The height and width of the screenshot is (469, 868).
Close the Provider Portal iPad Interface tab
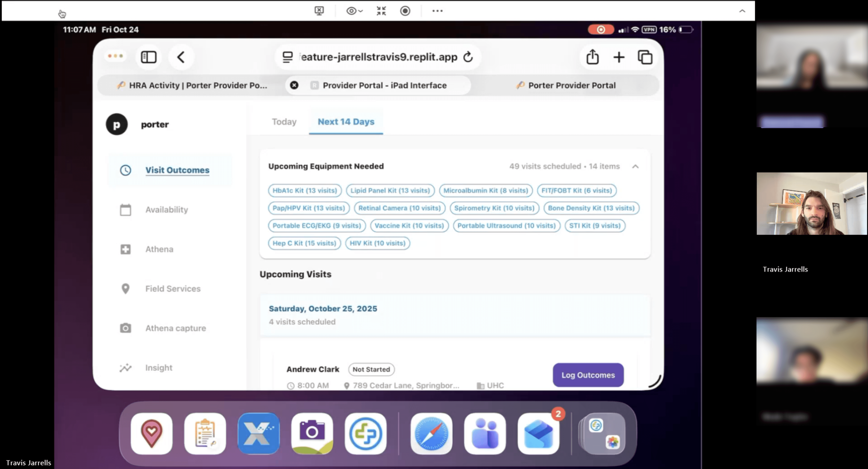[294, 85]
